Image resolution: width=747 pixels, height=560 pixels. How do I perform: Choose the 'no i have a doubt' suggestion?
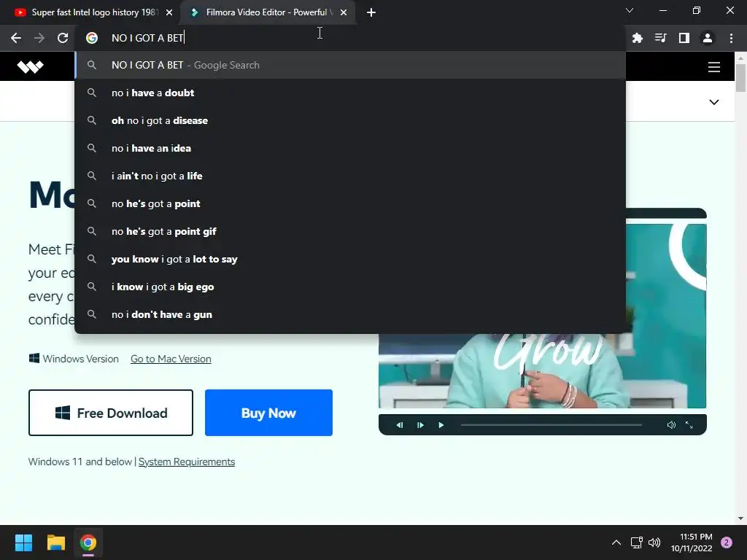tap(350, 93)
